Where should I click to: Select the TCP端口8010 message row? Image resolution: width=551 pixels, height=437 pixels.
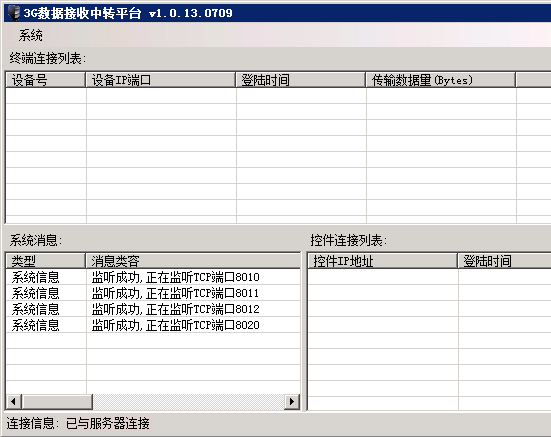click(x=153, y=277)
